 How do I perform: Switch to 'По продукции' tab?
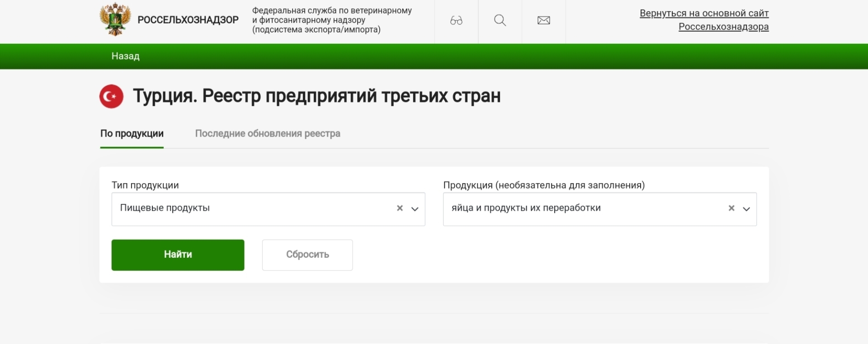coord(132,134)
